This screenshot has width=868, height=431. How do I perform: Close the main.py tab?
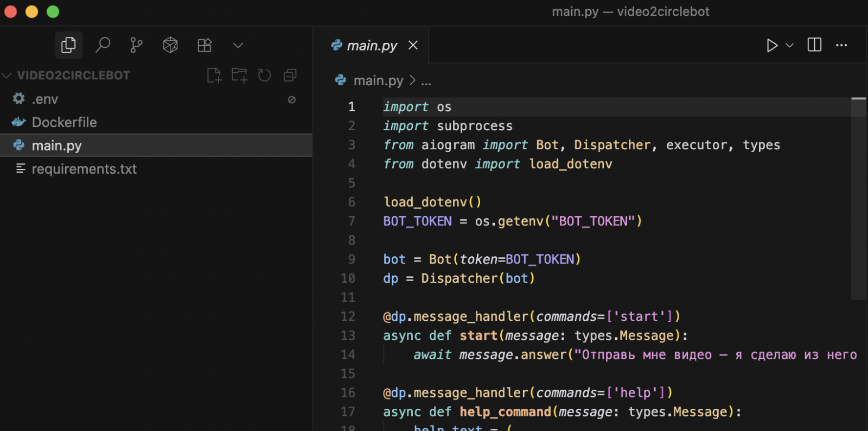click(x=413, y=45)
